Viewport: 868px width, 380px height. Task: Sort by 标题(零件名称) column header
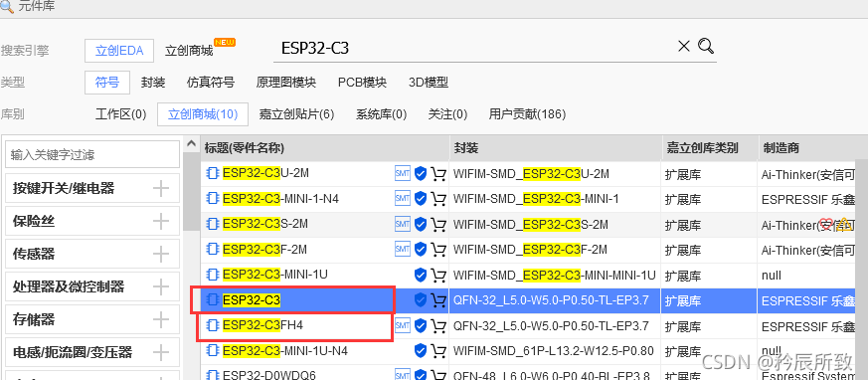tap(324, 148)
